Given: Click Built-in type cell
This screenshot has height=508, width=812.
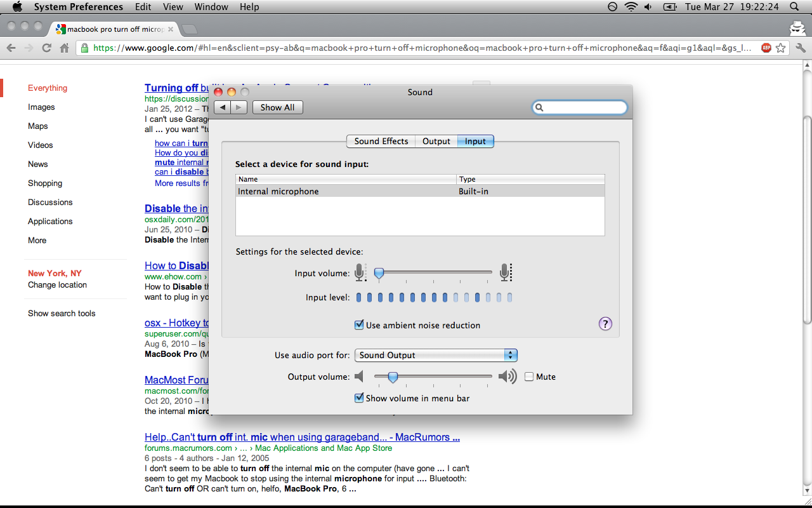Looking at the screenshot, I should [x=474, y=191].
